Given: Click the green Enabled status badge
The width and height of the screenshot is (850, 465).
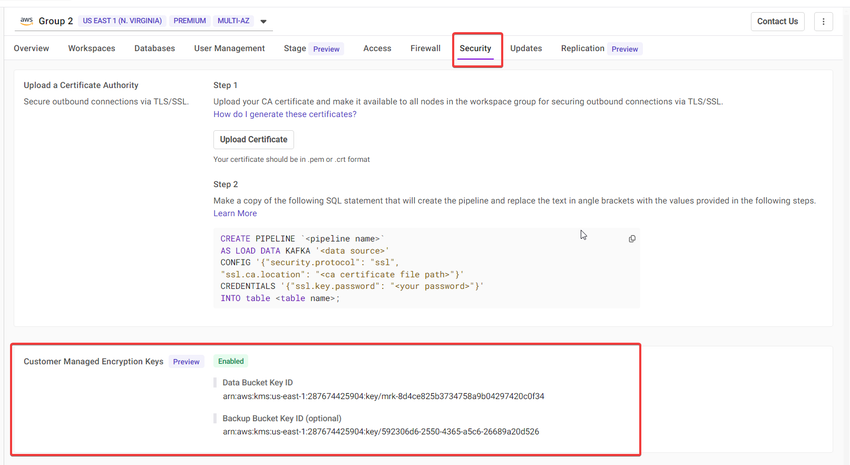Looking at the screenshot, I should (x=231, y=361).
